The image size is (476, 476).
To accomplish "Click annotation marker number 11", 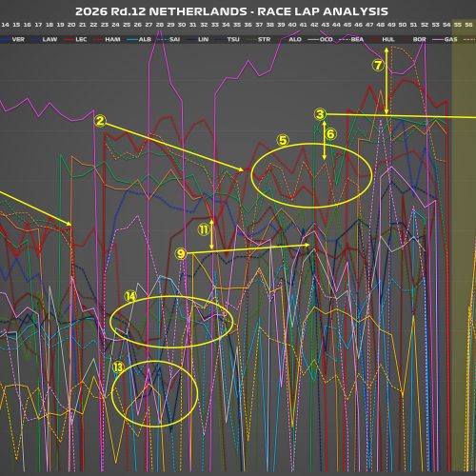I will pos(203,229).
